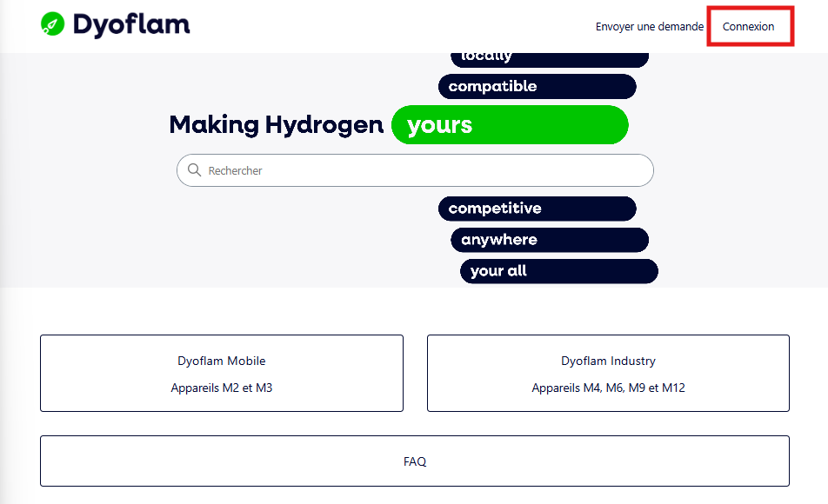Focus the Rechercher search field

tap(415, 170)
